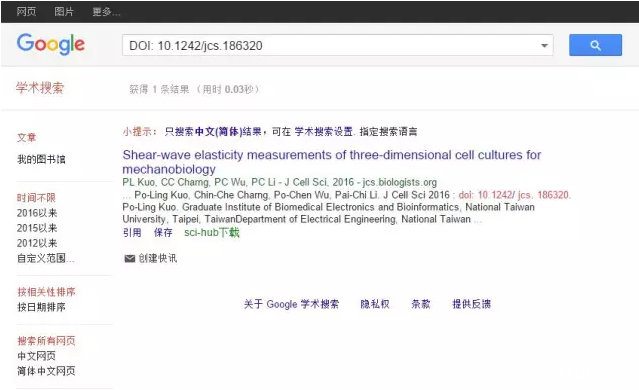Open the 更多 menu in top bar
The width and height of the screenshot is (639, 390).
point(106,11)
